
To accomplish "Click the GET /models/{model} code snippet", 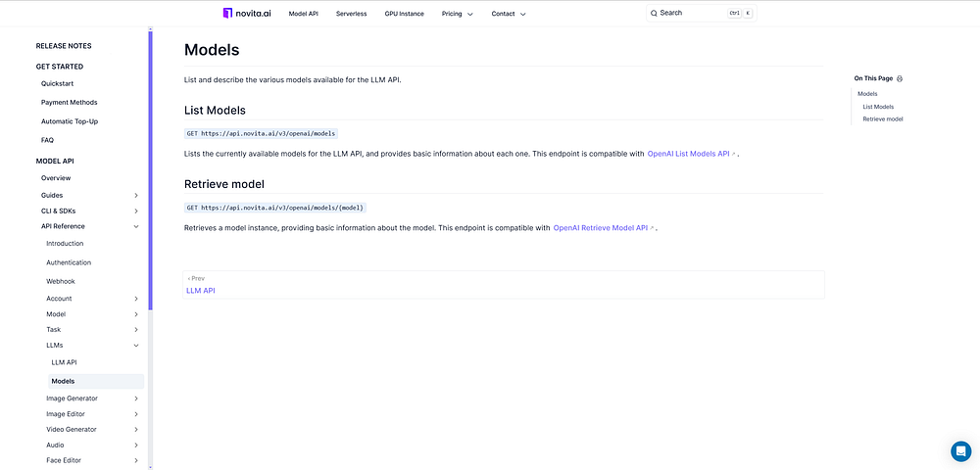I will coord(275,208).
